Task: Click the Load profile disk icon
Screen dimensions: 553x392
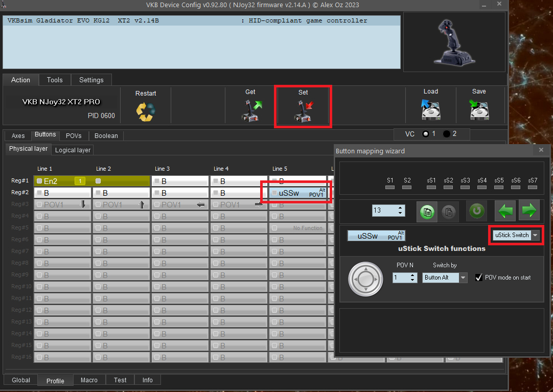Action: click(x=430, y=110)
